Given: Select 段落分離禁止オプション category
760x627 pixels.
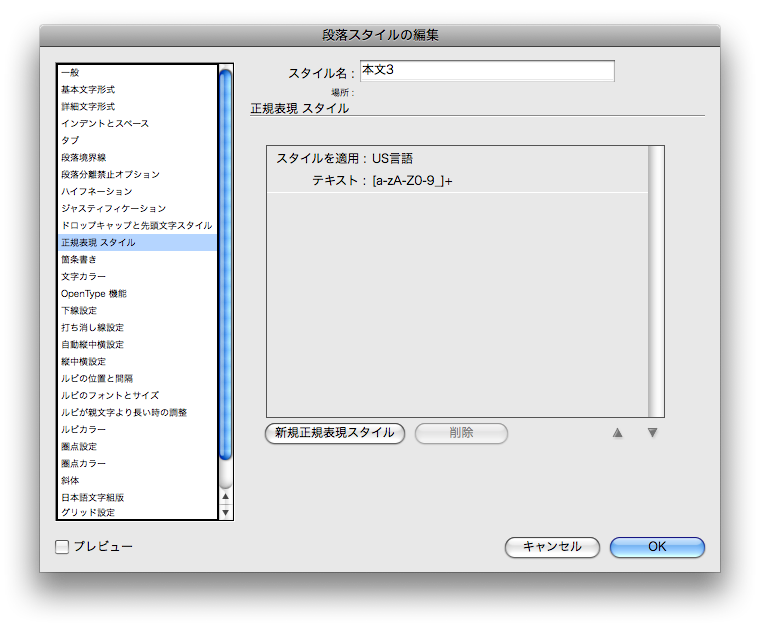Looking at the screenshot, I should pyautogui.click(x=138, y=174).
